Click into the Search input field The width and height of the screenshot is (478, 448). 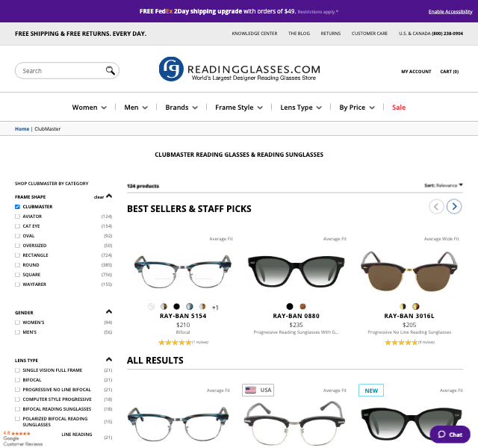[60, 71]
